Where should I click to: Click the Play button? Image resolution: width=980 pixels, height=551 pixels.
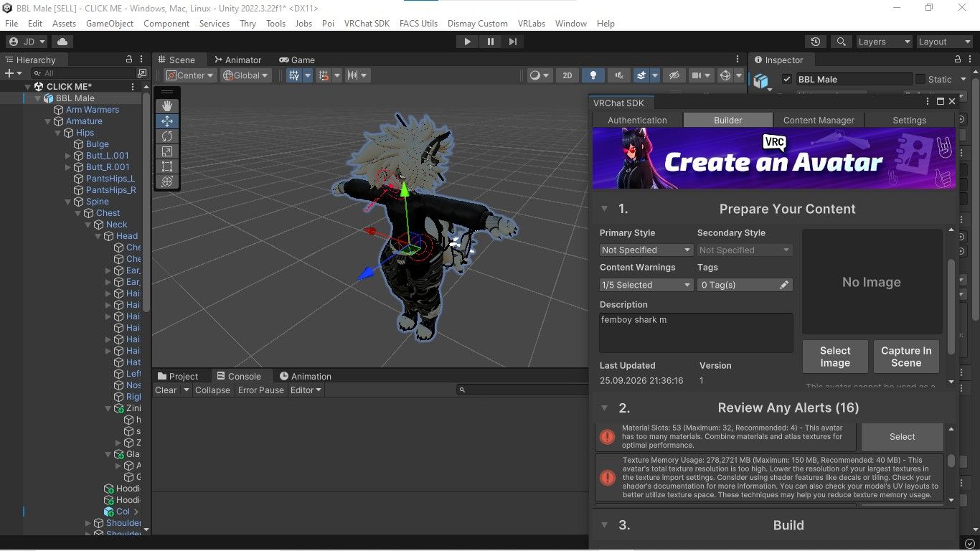point(467,42)
